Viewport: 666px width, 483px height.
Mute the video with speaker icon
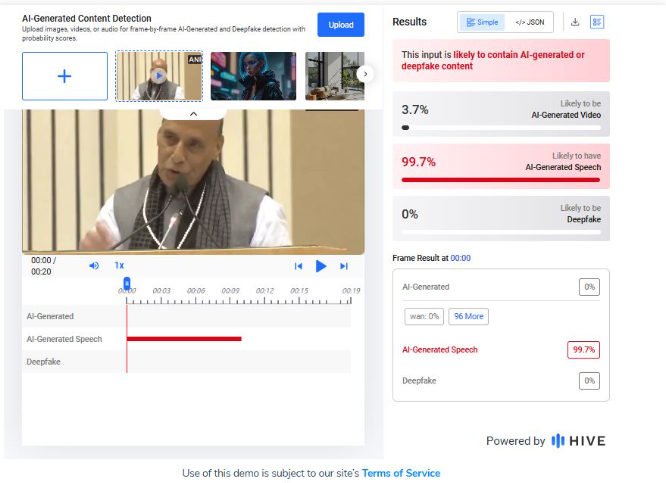click(94, 266)
